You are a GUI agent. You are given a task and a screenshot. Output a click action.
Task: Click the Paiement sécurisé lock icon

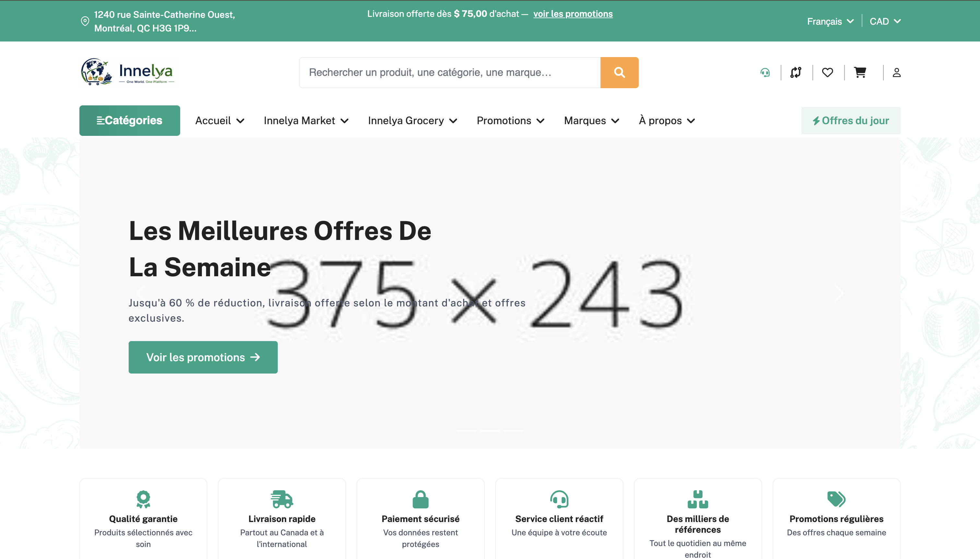(x=421, y=499)
